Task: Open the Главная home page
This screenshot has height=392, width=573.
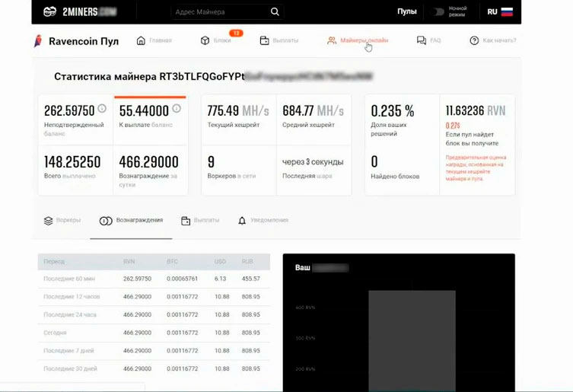Action: 154,41
